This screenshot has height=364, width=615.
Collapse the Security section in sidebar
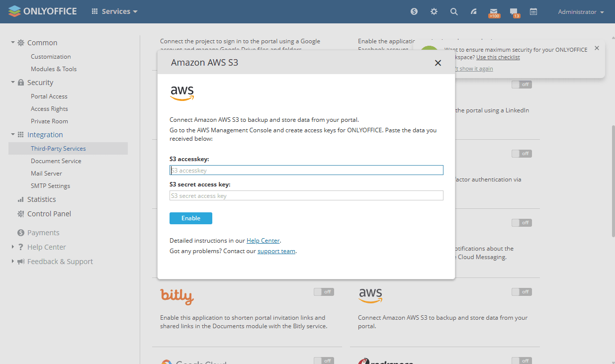point(13,83)
